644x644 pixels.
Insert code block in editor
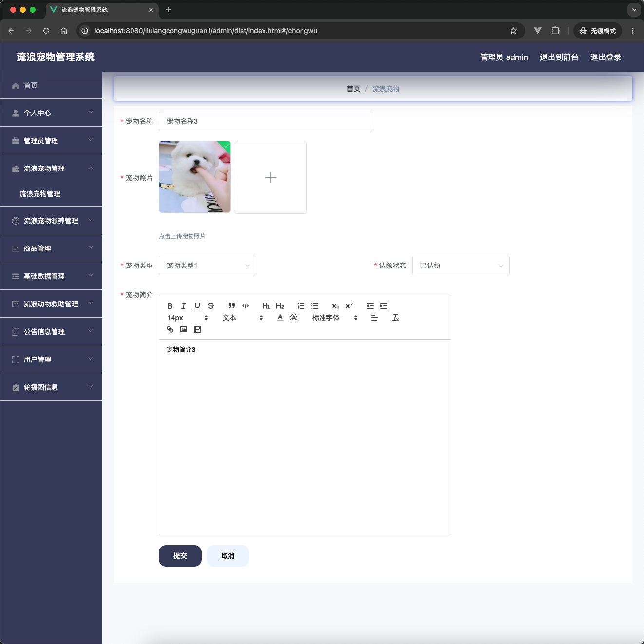[x=246, y=306]
